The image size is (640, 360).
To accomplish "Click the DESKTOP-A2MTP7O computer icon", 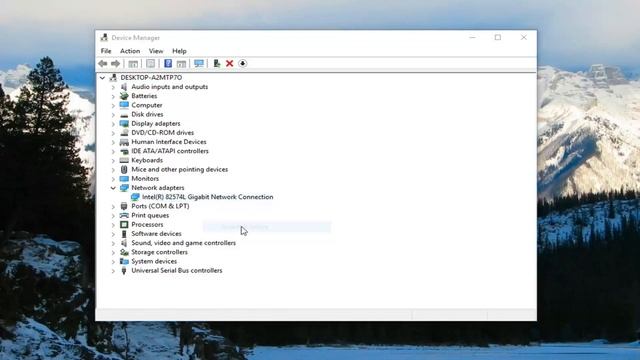I will pyautogui.click(x=113, y=78).
